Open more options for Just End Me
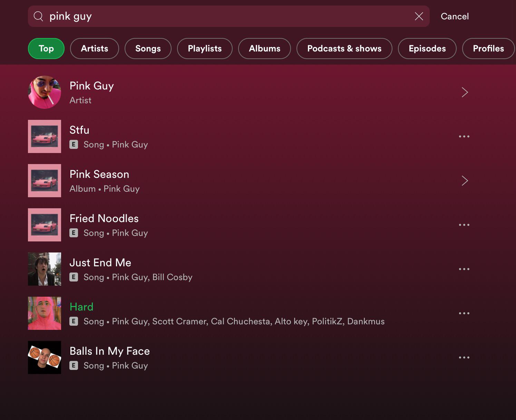 (464, 269)
